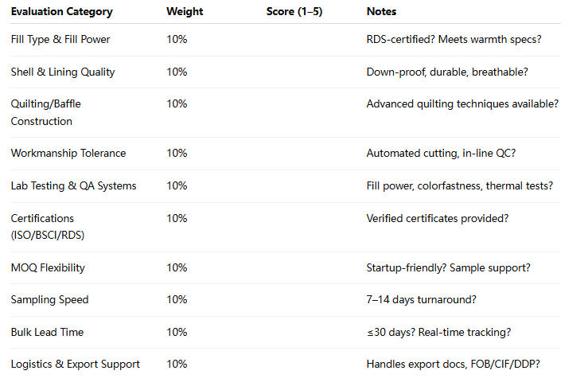Click the Score (1–5) column header
Screen dimensions: 588x390
294,12
